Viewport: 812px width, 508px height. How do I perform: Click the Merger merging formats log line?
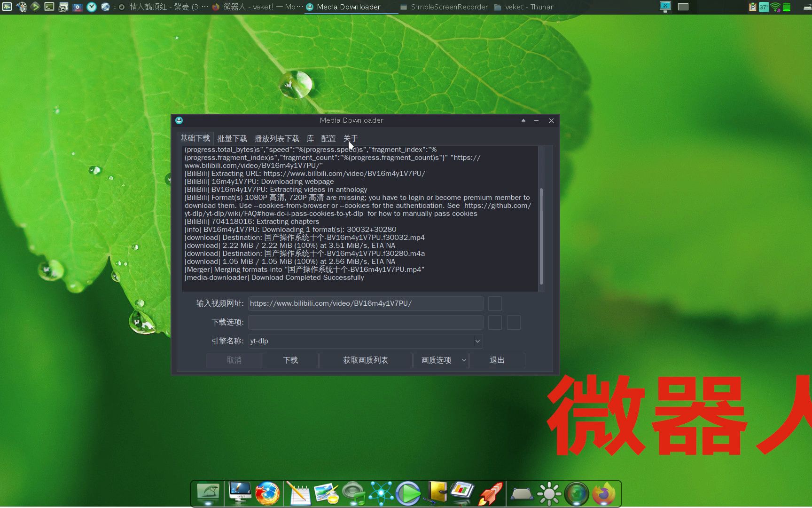click(304, 270)
